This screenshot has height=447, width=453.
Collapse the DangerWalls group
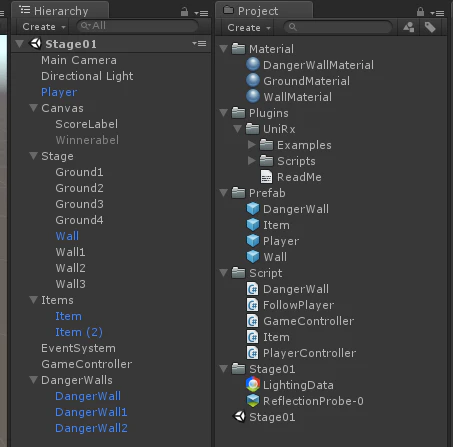33,380
